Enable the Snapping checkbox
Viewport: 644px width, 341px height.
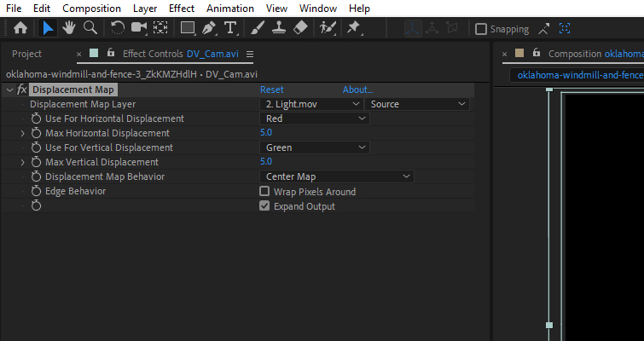pos(481,29)
